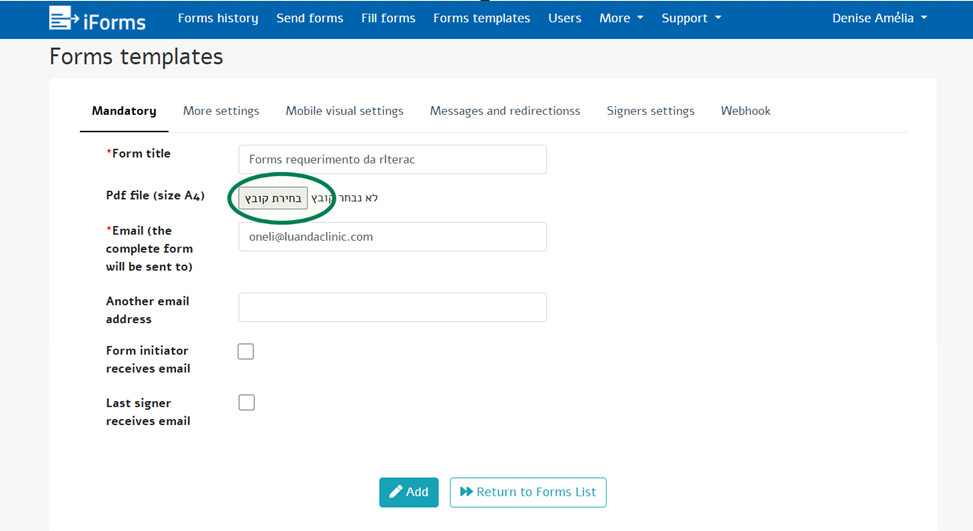Viewport: 973px width, 531px height.
Task: Click the Another email address field
Action: tap(392, 308)
